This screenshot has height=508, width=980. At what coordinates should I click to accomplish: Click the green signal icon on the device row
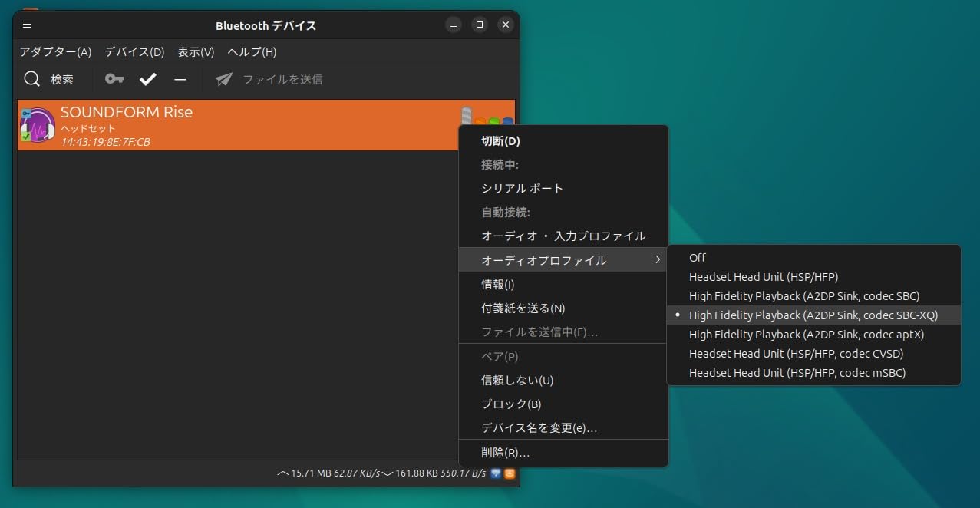click(x=493, y=120)
